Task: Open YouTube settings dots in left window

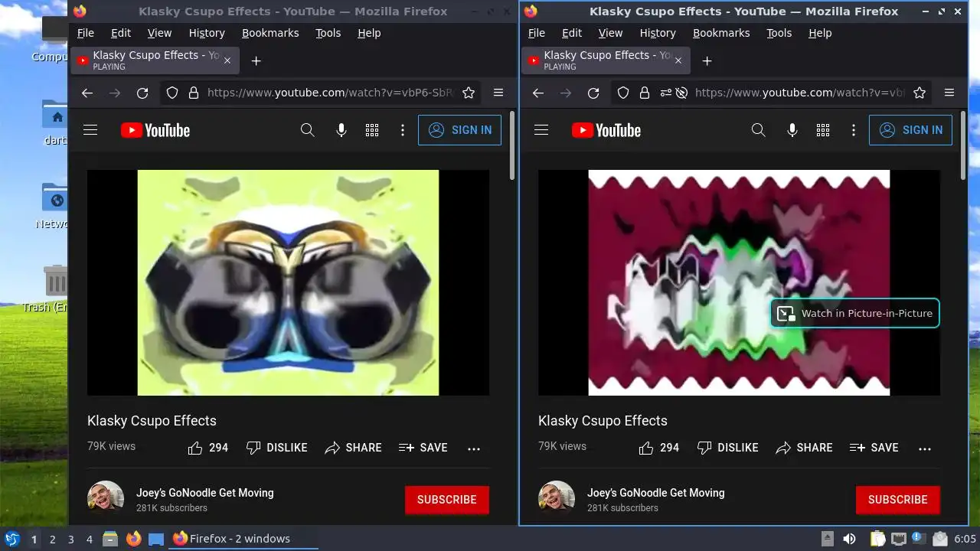Action: coord(403,130)
